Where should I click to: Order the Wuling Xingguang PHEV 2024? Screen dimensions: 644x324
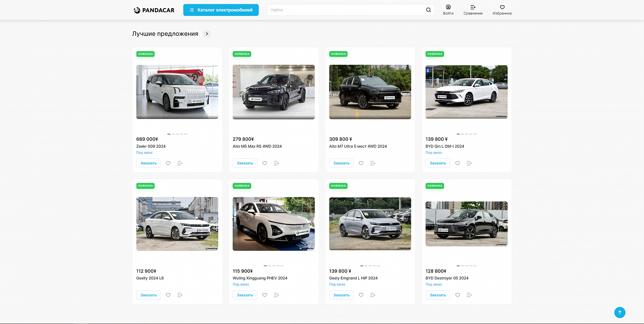(x=245, y=295)
